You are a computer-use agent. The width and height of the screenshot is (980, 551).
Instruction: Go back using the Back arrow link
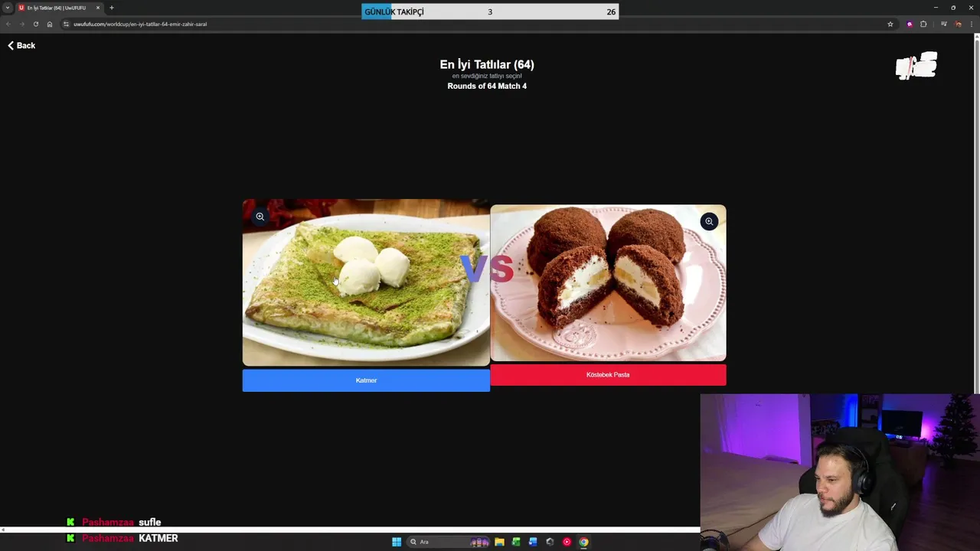click(21, 46)
